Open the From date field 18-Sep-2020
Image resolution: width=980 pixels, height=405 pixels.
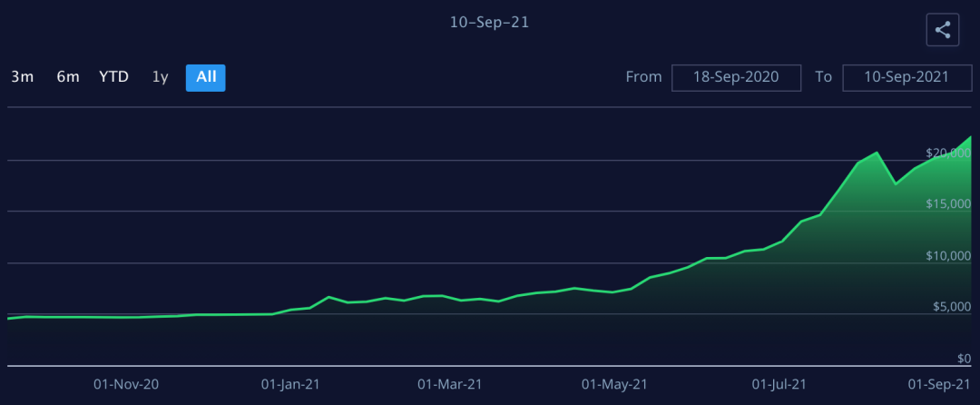[737, 77]
